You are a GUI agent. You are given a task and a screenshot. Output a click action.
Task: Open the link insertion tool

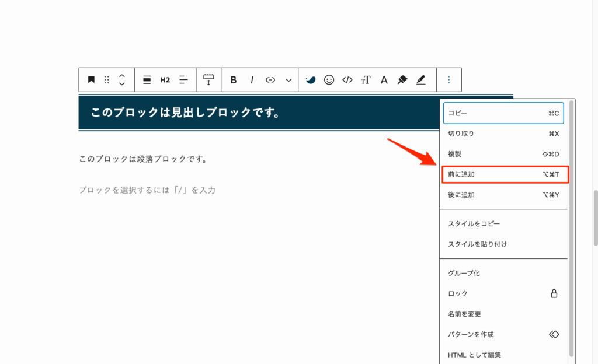coord(270,79)
